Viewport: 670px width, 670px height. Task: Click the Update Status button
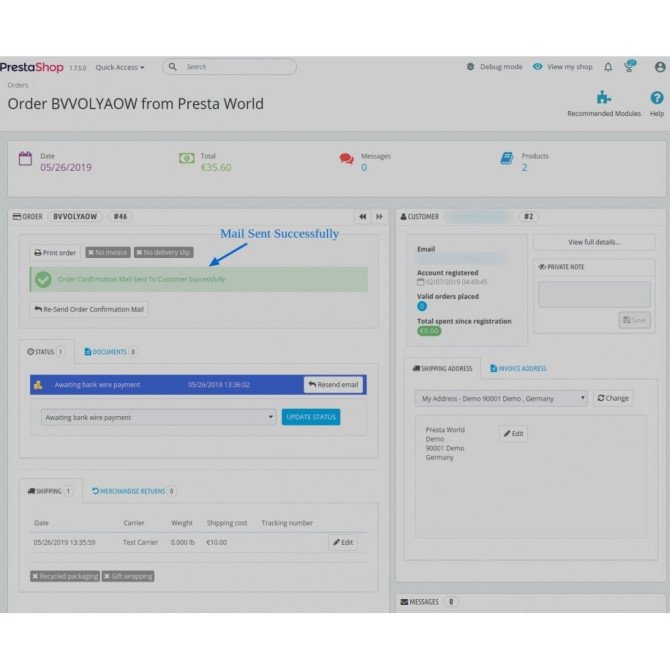(x=311, y=417)
